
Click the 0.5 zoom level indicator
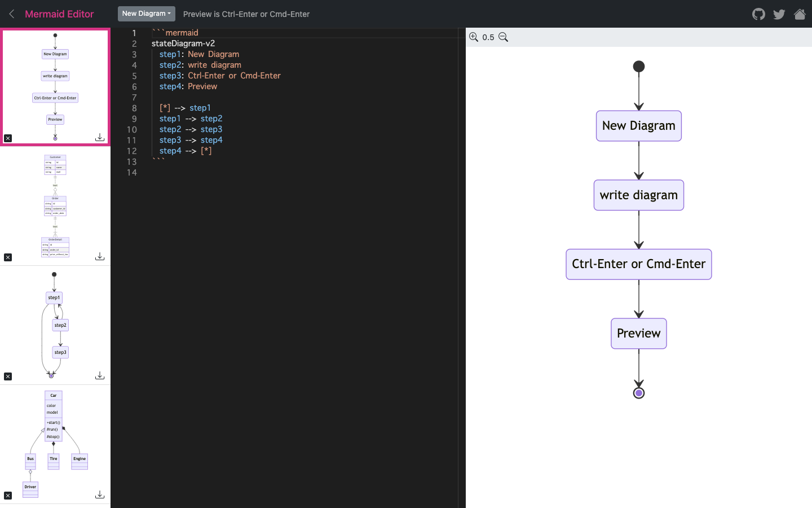point(488,37)
